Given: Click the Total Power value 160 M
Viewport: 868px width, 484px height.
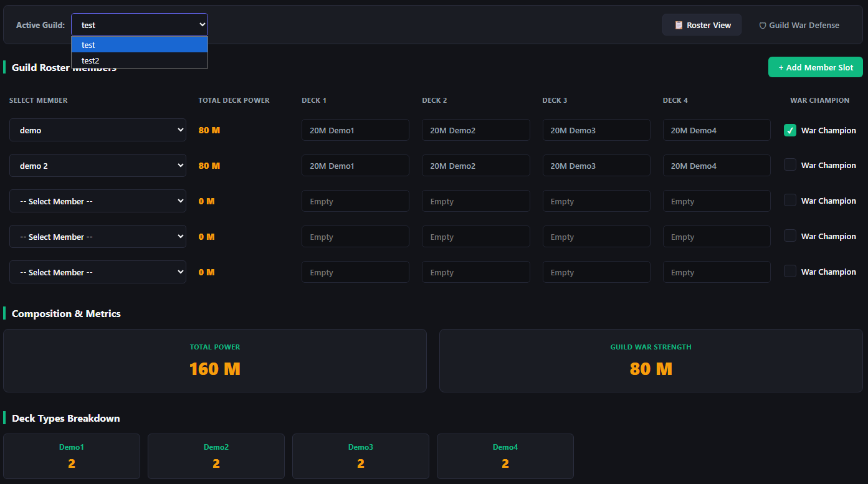Looking at the screenshot, I should pyautogui.click(x=215, y=369).
